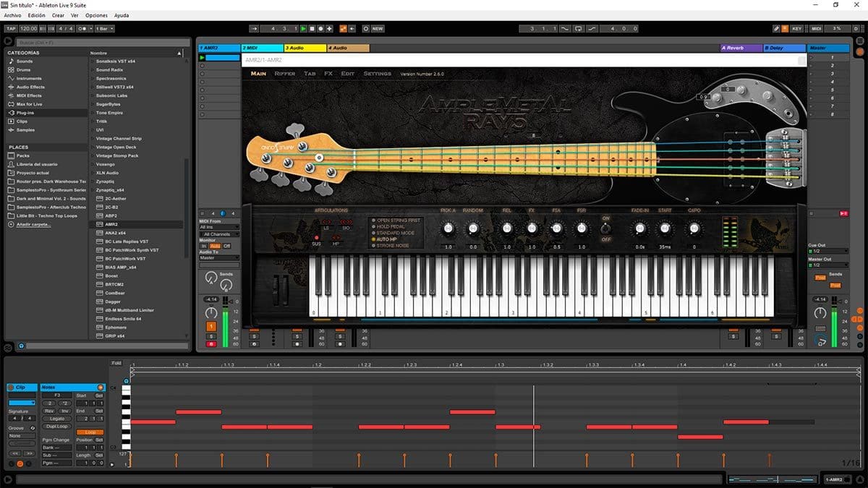Switch to the Riffer tab in Ample
The image size is (868, 488).
(284, 74)
